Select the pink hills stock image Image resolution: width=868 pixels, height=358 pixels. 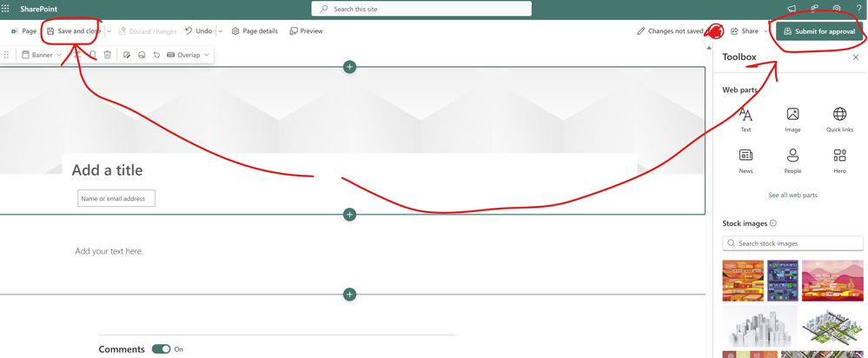coord(832,281)
